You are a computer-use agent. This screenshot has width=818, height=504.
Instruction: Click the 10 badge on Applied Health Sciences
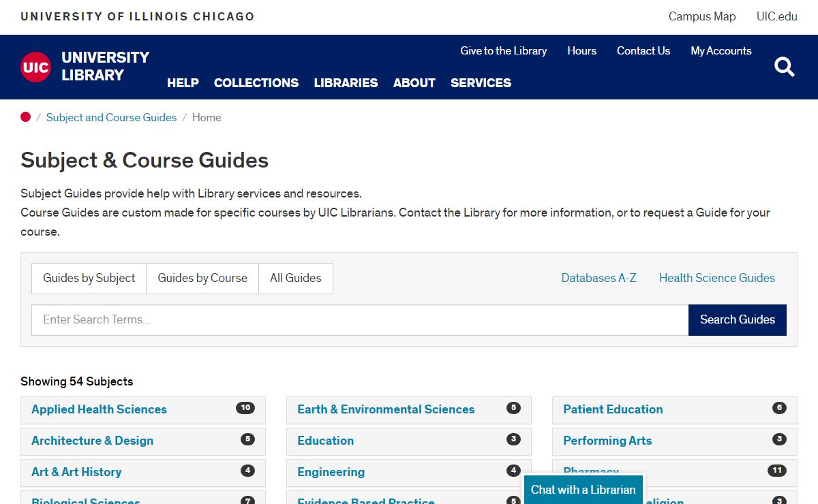point(245,408)
